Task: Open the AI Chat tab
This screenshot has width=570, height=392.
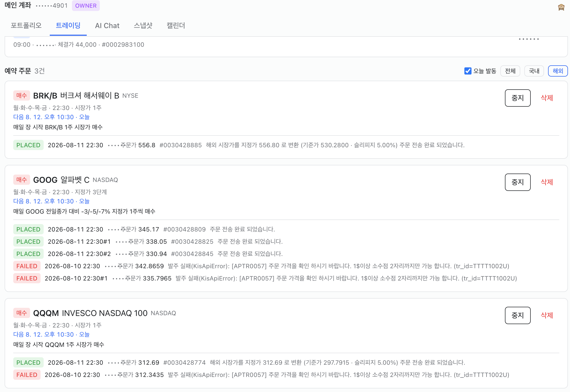Action: [107, 26]
